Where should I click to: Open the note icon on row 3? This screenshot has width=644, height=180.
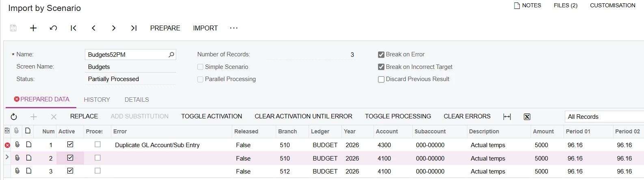[x=29, y=171]
